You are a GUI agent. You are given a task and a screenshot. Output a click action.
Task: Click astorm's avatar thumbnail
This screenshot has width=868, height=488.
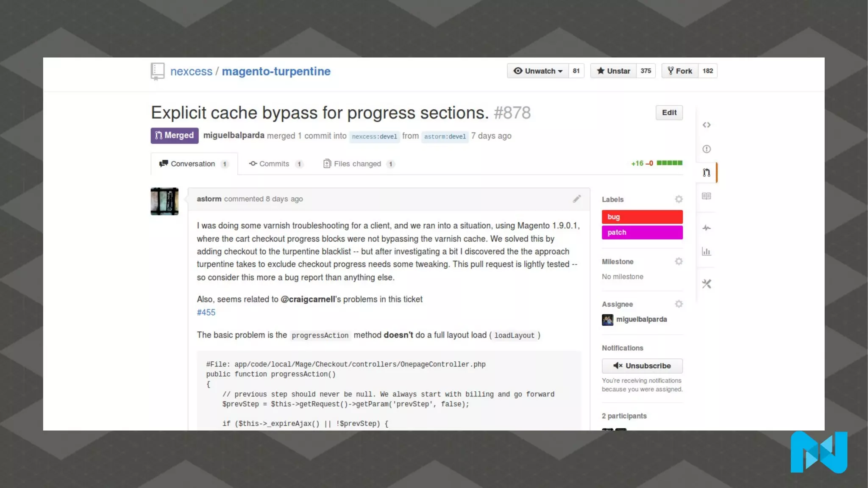(164, 201)
